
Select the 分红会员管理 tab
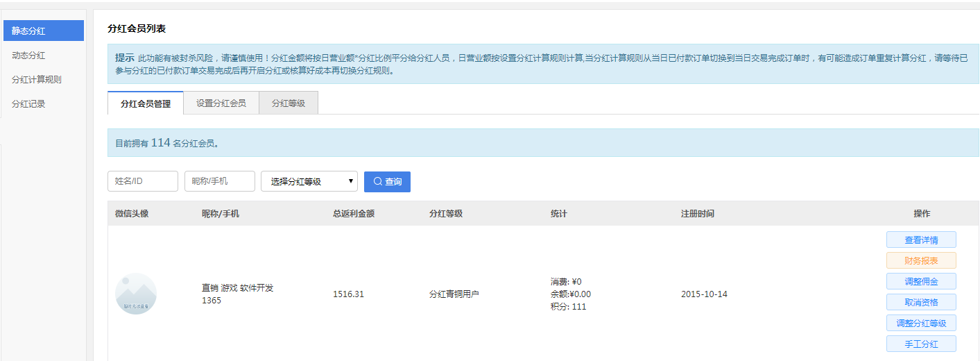click(x=146, y=103)
